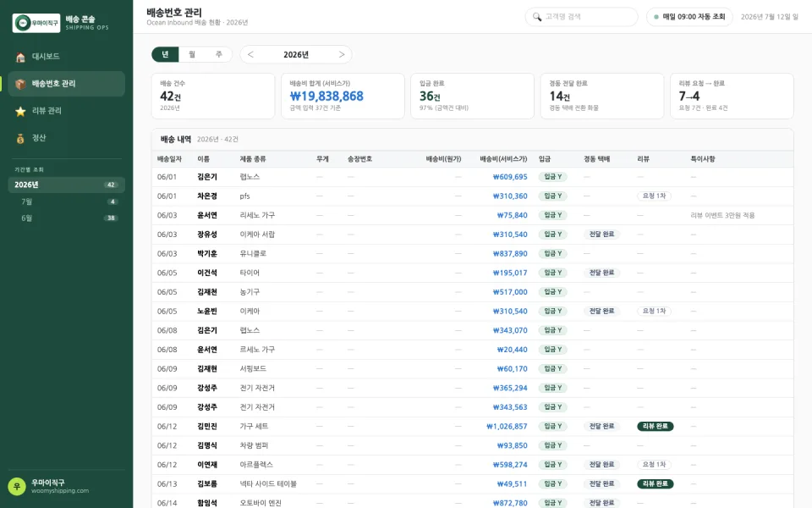
Task: Click the green 우 avatar
Action: coord(17,486)
